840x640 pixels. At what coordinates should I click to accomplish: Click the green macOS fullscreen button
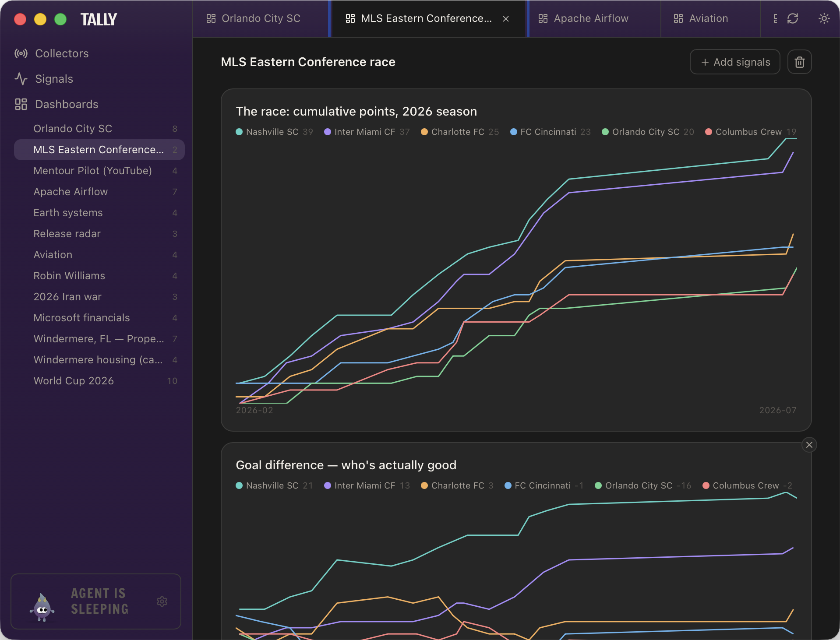coord(60,19)
